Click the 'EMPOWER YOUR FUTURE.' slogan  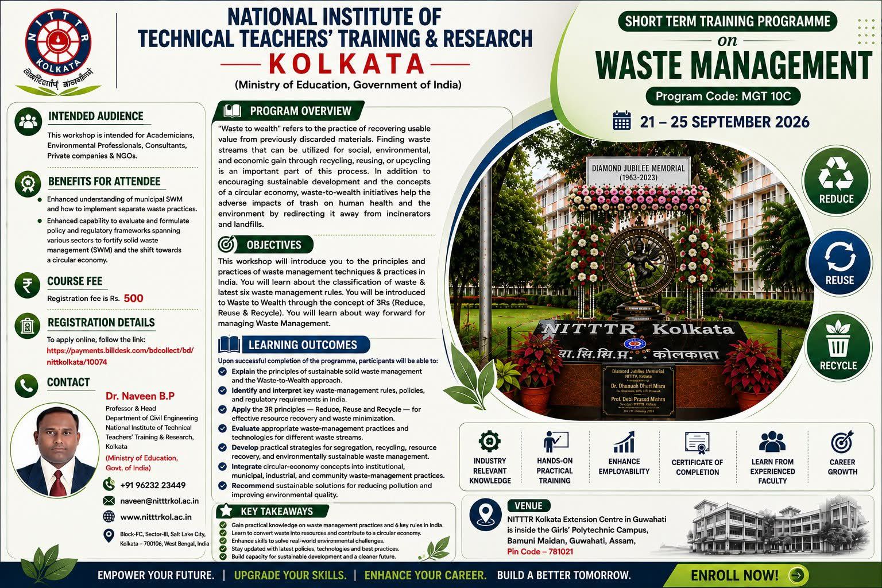156,575
